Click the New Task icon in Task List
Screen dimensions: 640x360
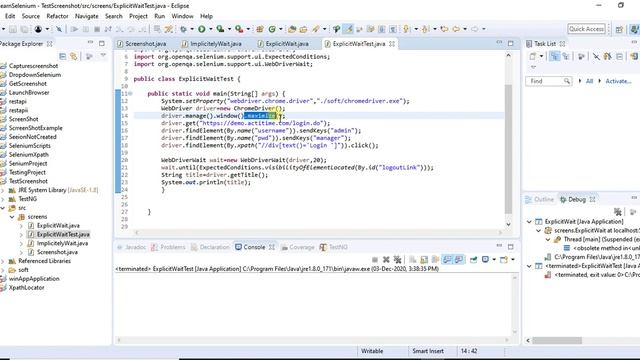(x=533, y=56)
